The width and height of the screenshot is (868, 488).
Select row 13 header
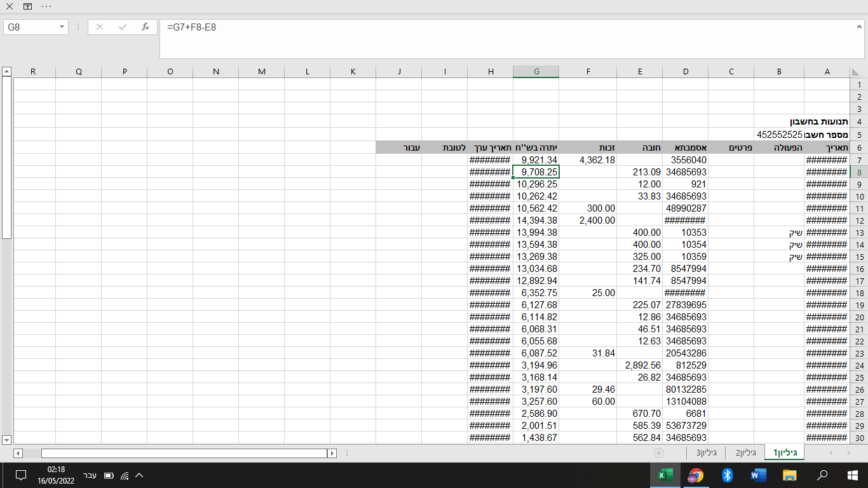point(858,233)
